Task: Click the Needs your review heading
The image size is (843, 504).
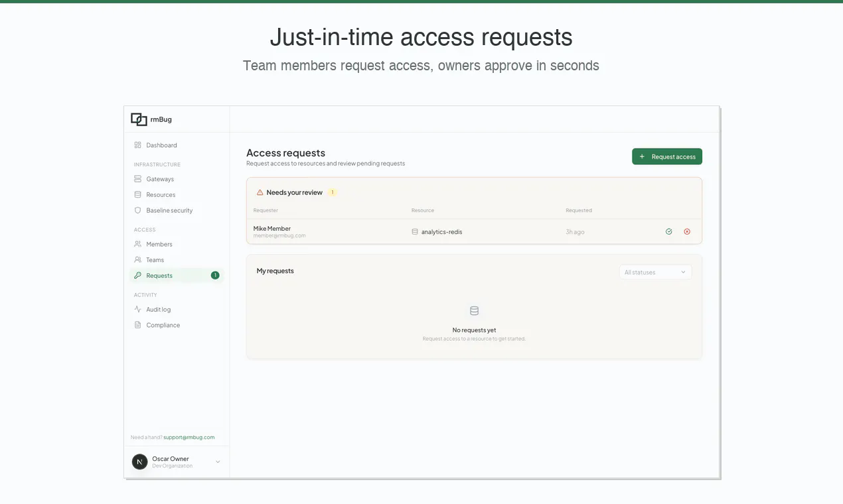Action: click(295, 192)
